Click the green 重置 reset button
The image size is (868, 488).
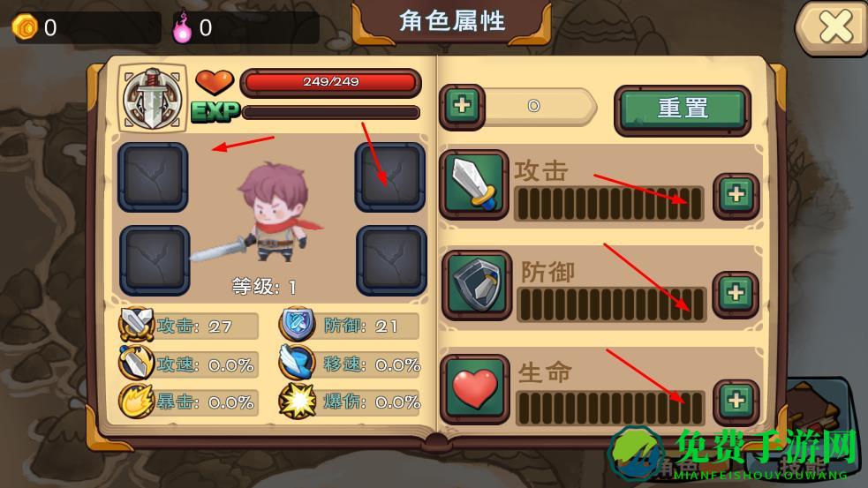click(683, 109)
